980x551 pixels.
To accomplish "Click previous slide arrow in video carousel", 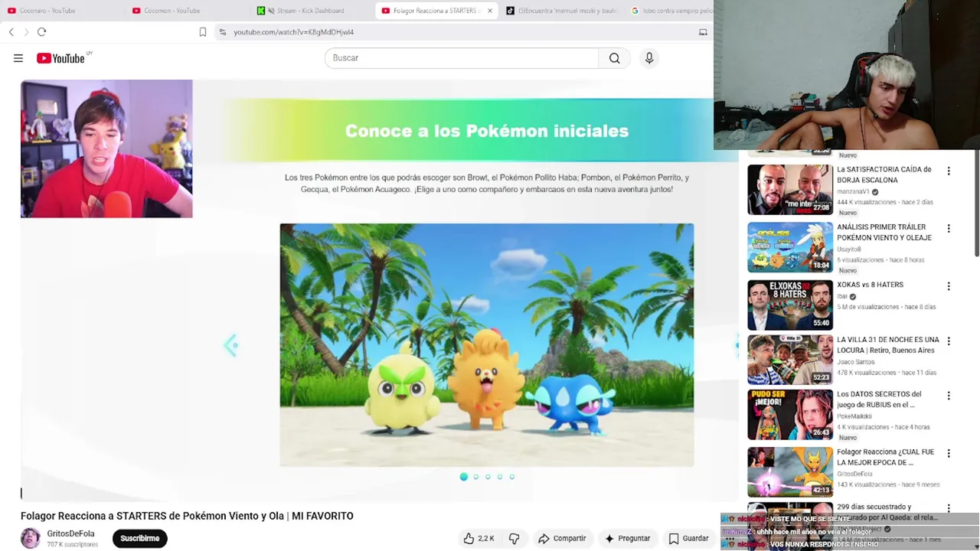I will 230,345.
